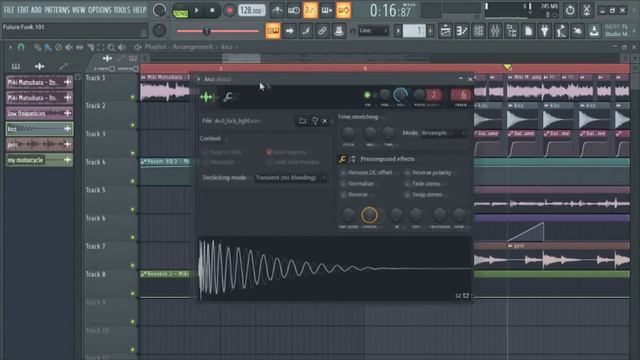The width and height of the screenshot is (640, 360).
Task: Open the wrench settings tab in sampler
Action: [x=228, y=97]
